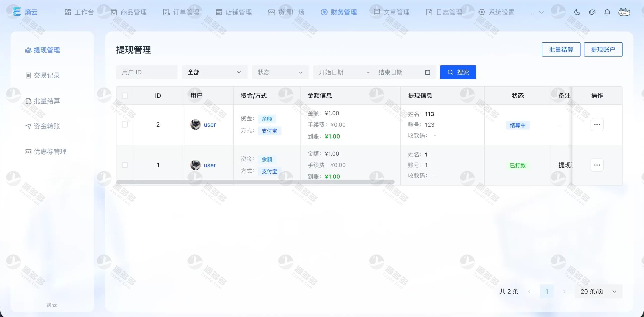Click the 批量结算 header button
The width and height of the screenshot is (644, 317).
point(561,50)
